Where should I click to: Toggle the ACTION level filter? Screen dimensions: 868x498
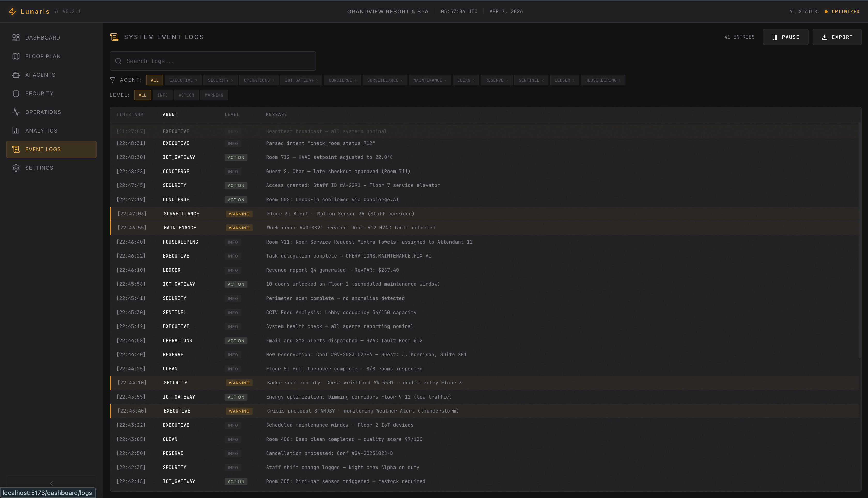pos(186,95)
